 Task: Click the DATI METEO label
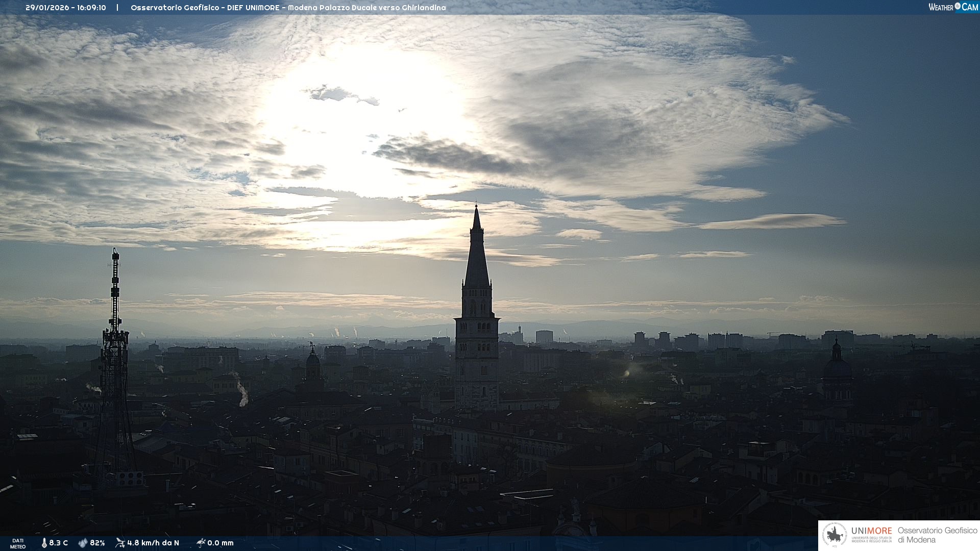coord(18,543)
